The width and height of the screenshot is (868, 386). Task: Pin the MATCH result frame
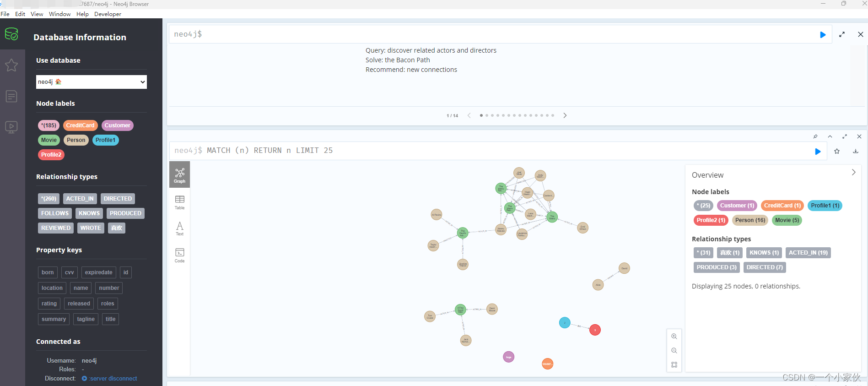click(x=815, y=136)
